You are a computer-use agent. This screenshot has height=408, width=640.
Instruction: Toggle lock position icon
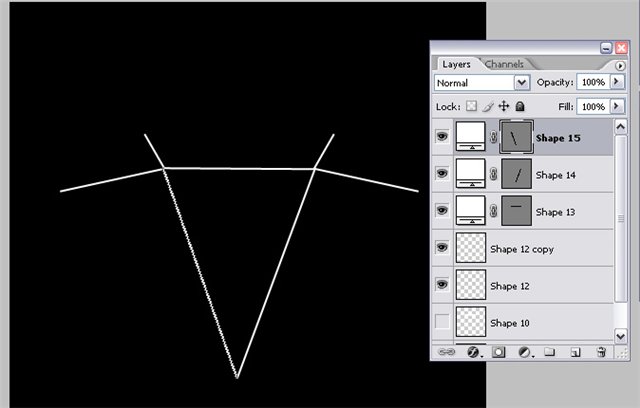click(x=504, y=106)
